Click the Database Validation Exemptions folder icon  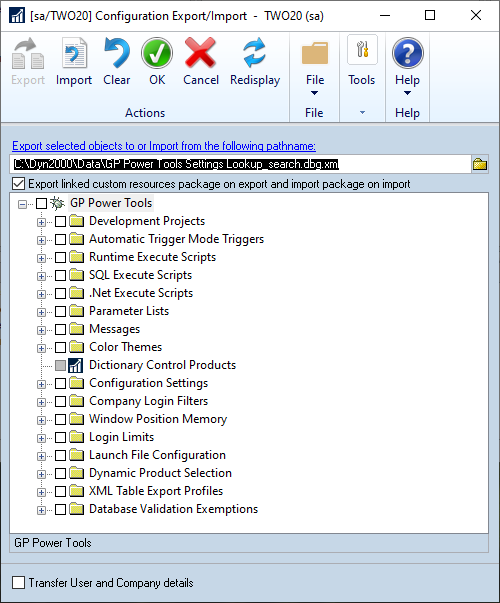point(77,510)
